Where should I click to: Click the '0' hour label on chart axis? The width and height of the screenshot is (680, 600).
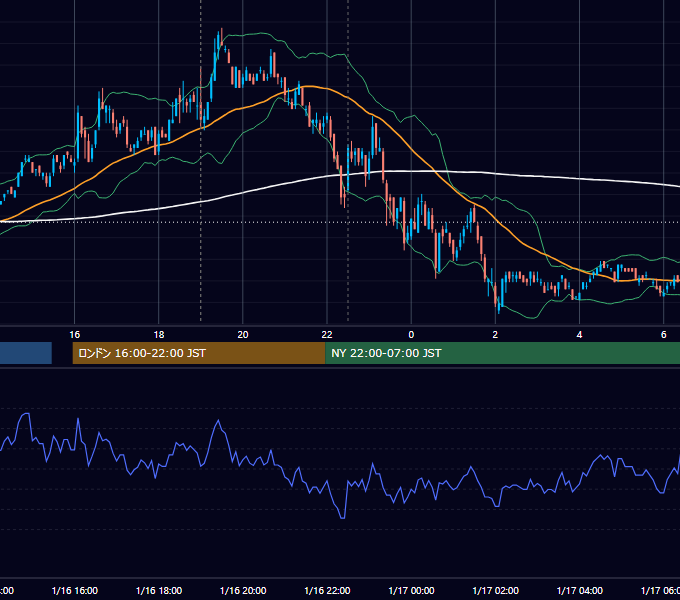[x=411, y=335]
